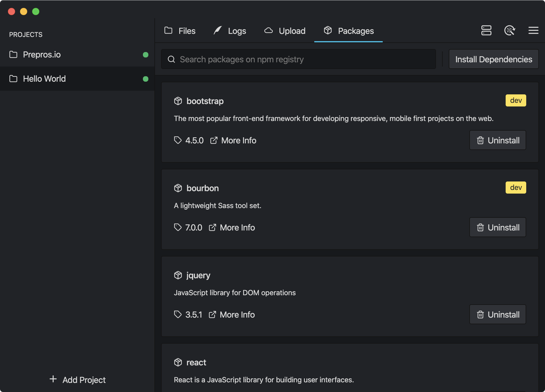
Task: Click the PROJECTS sidebar heading
Action: tap(26, 35)
